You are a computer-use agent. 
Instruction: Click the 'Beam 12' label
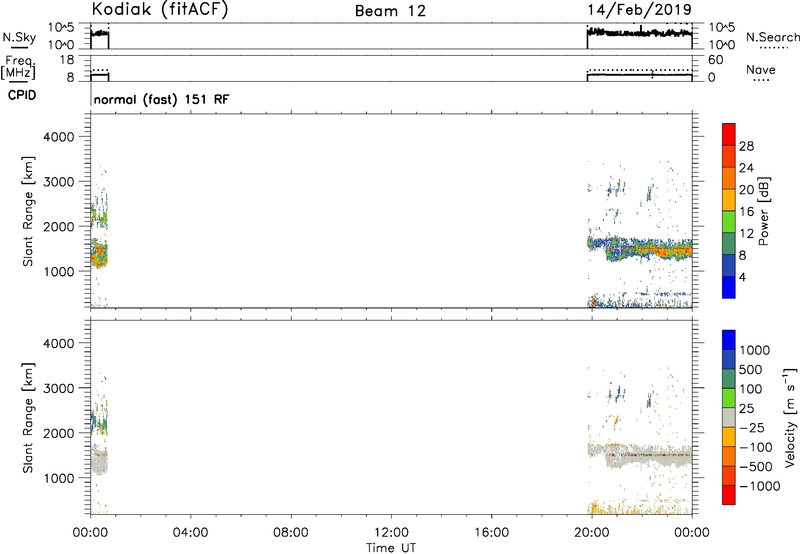click(390, 11)
